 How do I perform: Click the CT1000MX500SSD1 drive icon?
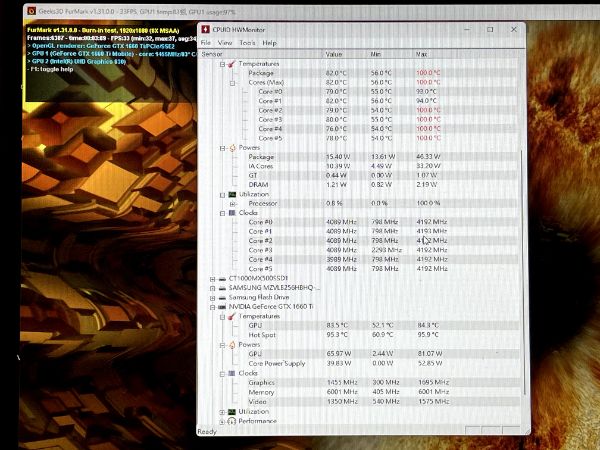pyautogui.click(x=222, y=279)
